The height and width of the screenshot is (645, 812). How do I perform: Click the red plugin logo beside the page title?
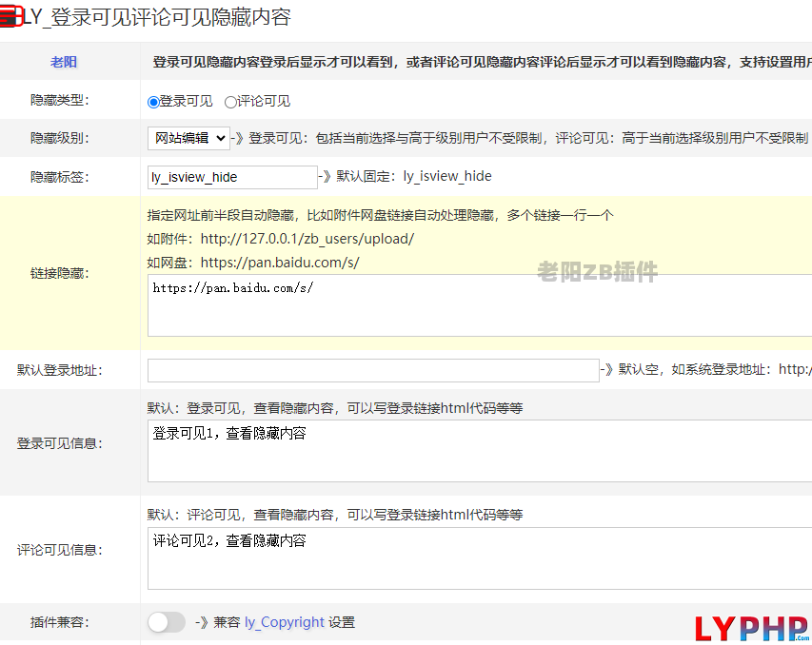click(x=12, y=17)
